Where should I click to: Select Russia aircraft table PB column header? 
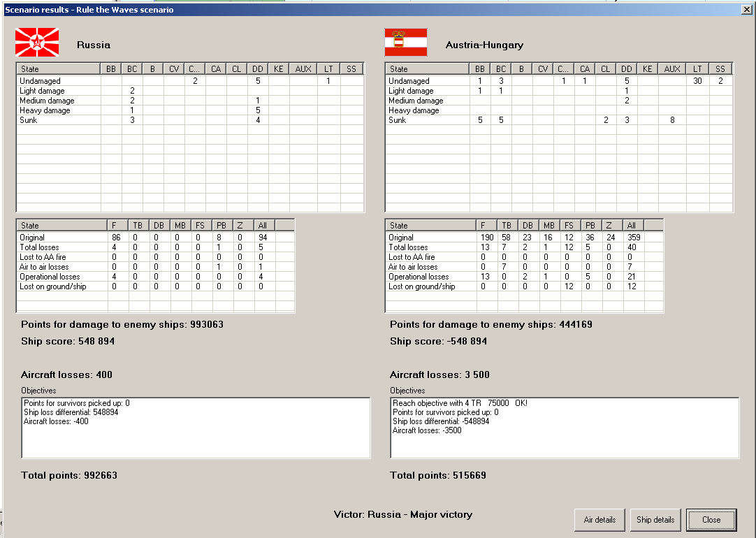click(221, 226)
